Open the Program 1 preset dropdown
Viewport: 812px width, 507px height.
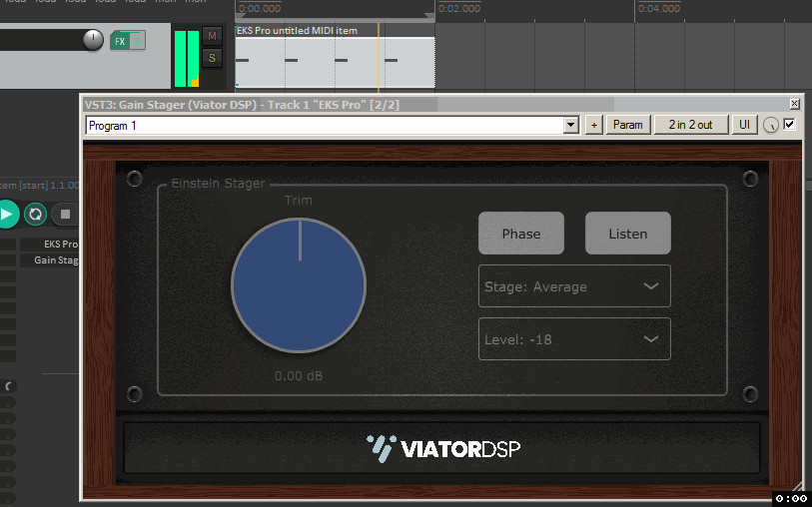pos(332,125)
